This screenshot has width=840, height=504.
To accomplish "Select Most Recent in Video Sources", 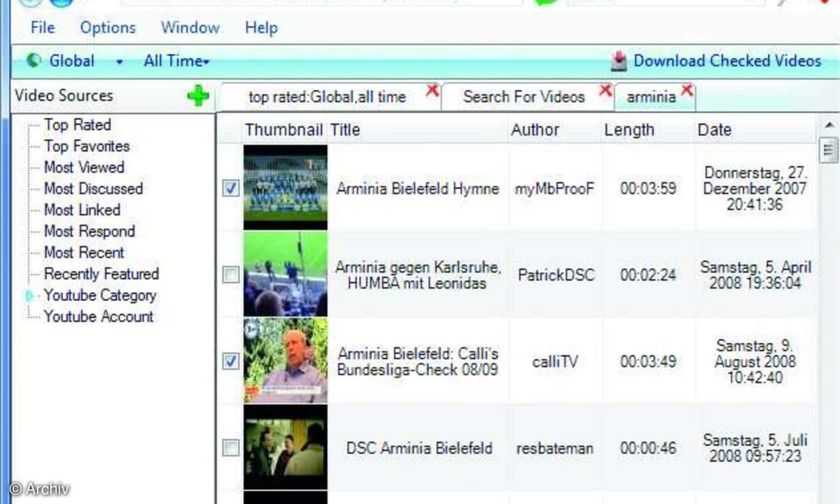I will pos(84,253).
